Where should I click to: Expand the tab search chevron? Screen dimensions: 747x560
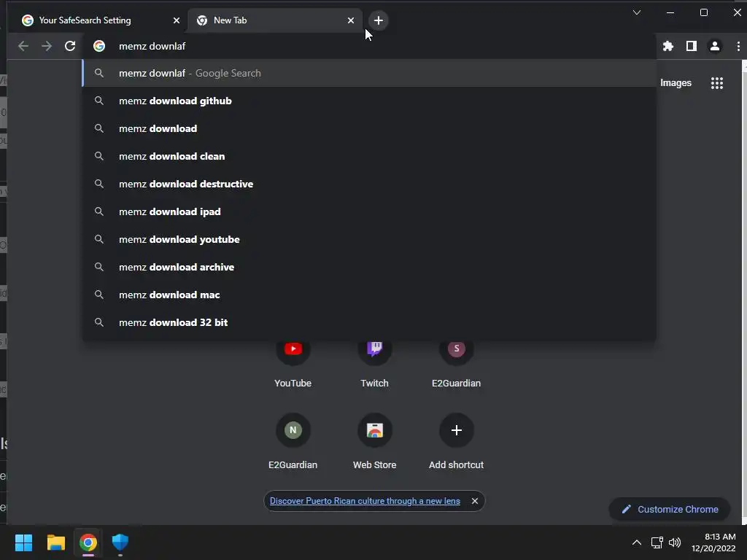point(636,13)
